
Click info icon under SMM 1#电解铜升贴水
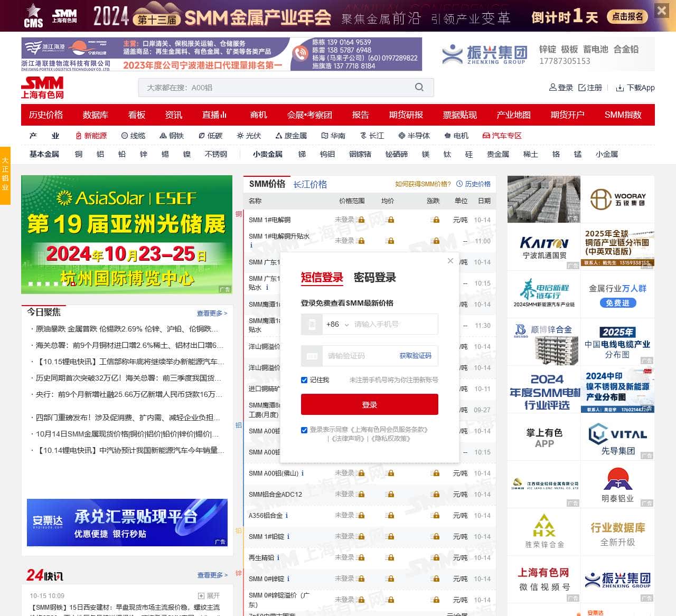point(251,245)
